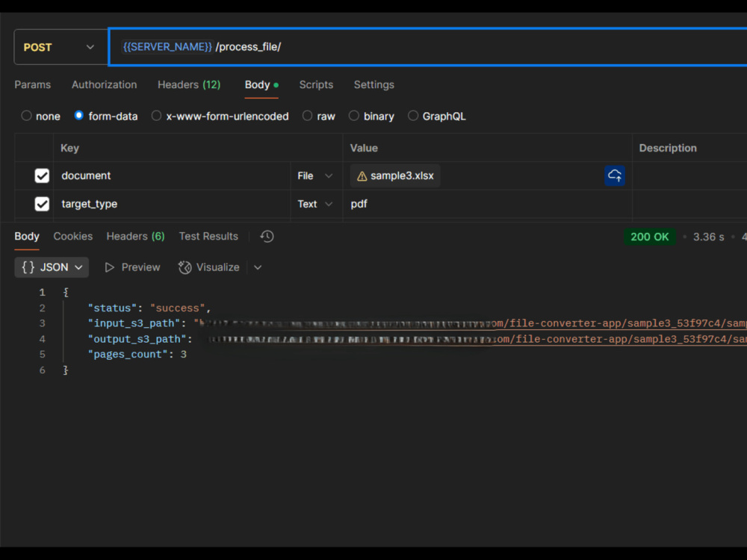
Task: Open the Settings tab
Action: [374, 85]
